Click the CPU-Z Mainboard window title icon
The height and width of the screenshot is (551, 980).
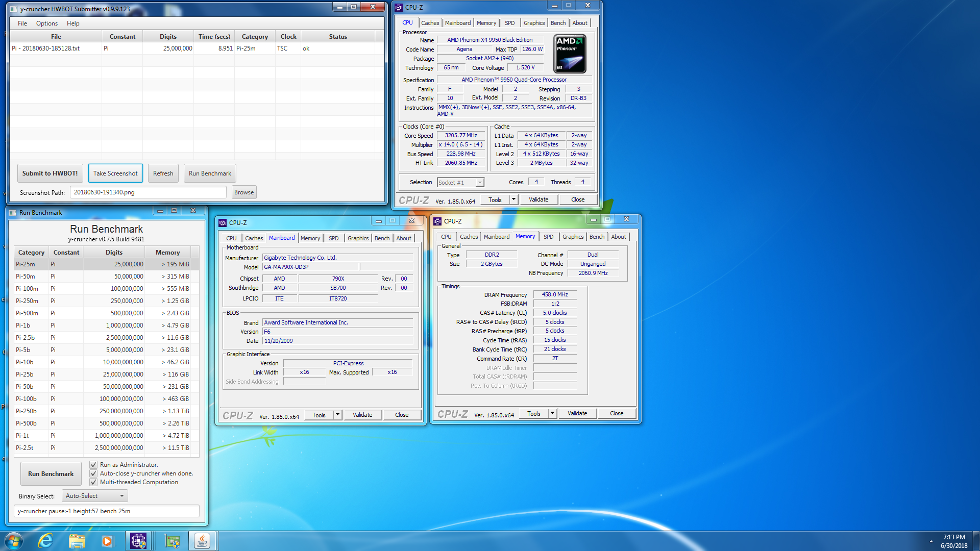coord(223,222)
